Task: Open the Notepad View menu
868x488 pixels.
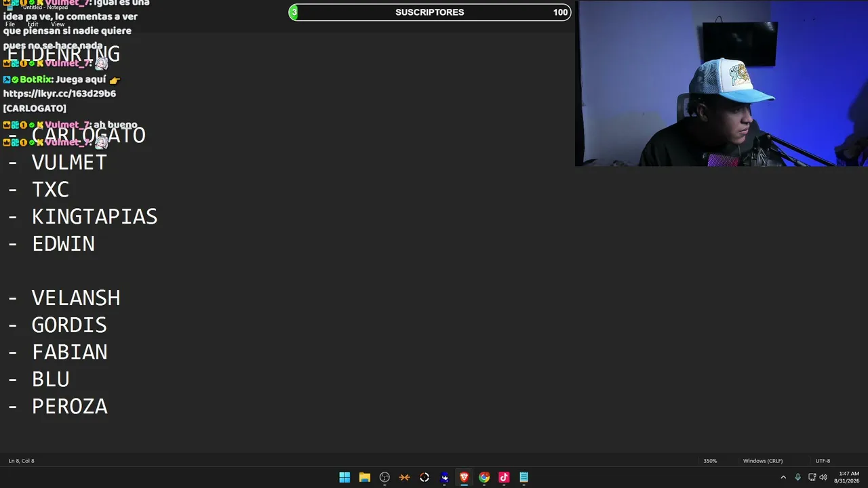Action: click(58, 24)
